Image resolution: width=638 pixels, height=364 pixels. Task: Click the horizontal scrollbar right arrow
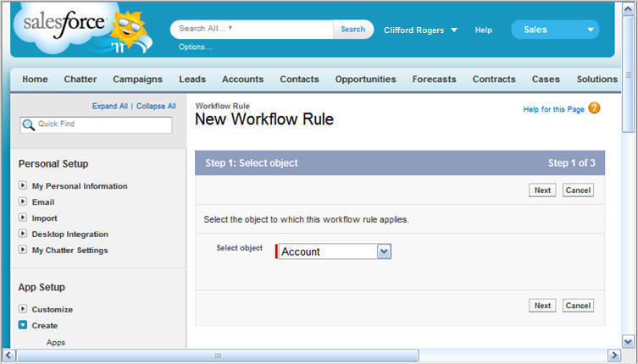614,355
